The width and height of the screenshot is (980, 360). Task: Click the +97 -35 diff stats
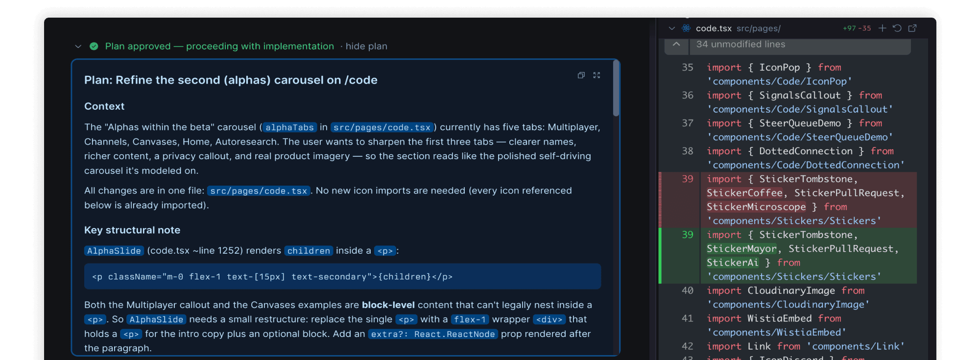click(857, 28)
